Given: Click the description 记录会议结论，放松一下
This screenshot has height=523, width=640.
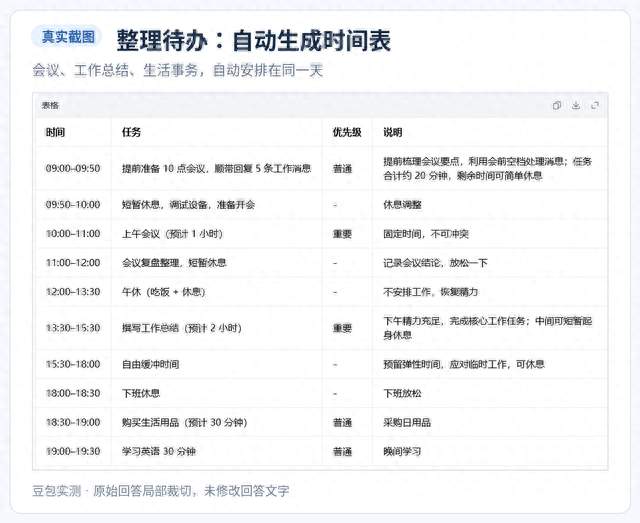Looking at the screenshot, I should pos(435,263).
